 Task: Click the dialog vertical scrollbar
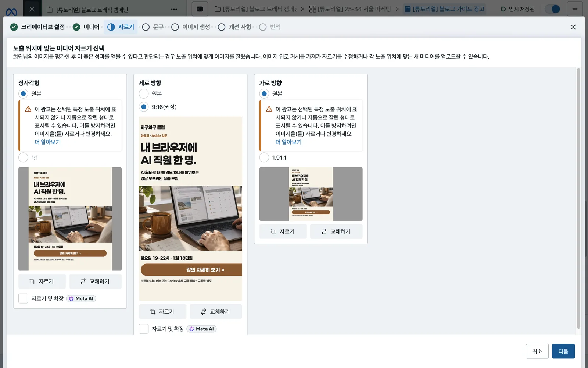578,199
